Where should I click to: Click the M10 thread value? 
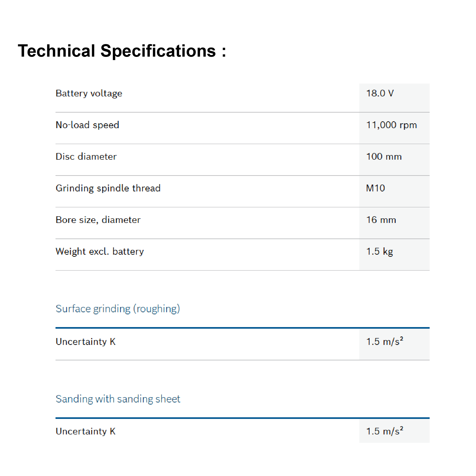coord(375,188)
